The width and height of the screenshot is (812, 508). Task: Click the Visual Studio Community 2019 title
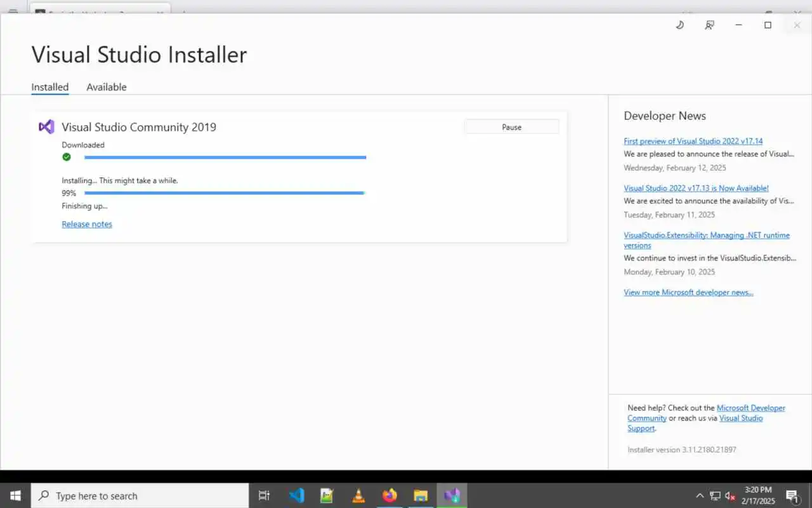(x=139, y=127)
